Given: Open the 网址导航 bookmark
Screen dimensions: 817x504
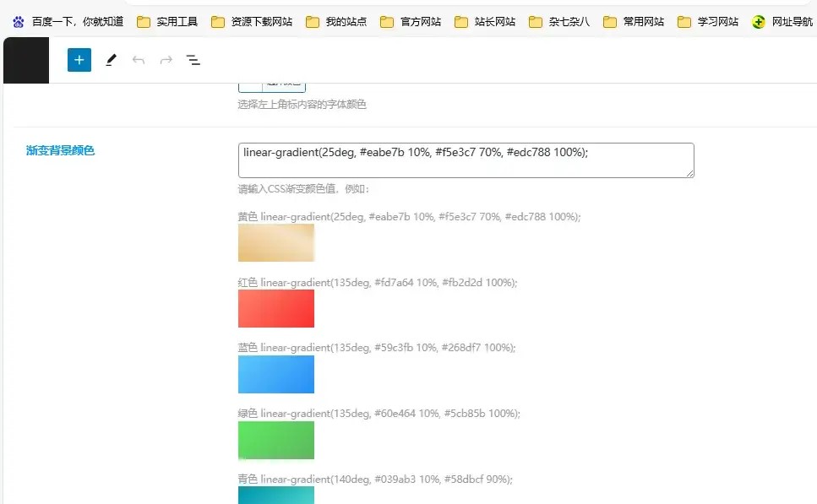Looking at the screenshot, I should click(x=782, y=21).
